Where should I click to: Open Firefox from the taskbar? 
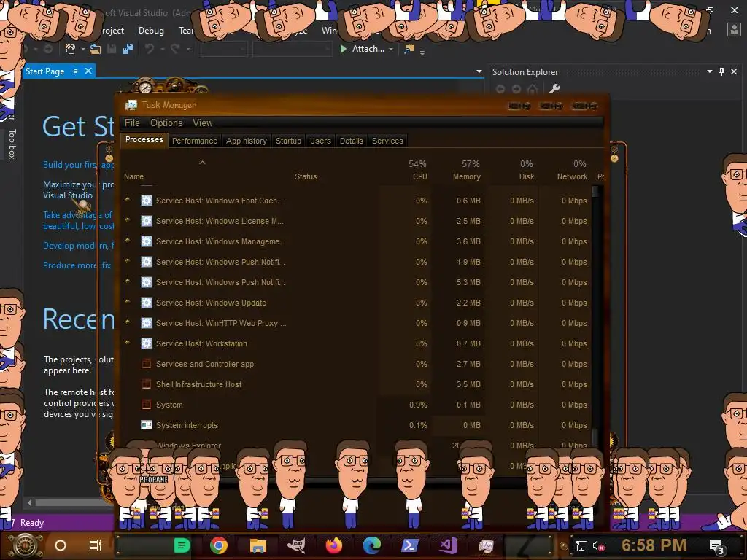click(334, 545)
